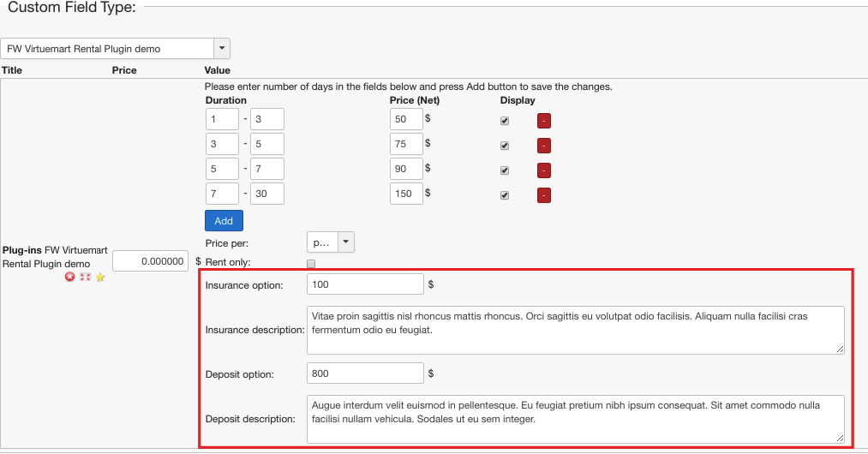Focus the Deposit description text area

(x=575, y=419)
